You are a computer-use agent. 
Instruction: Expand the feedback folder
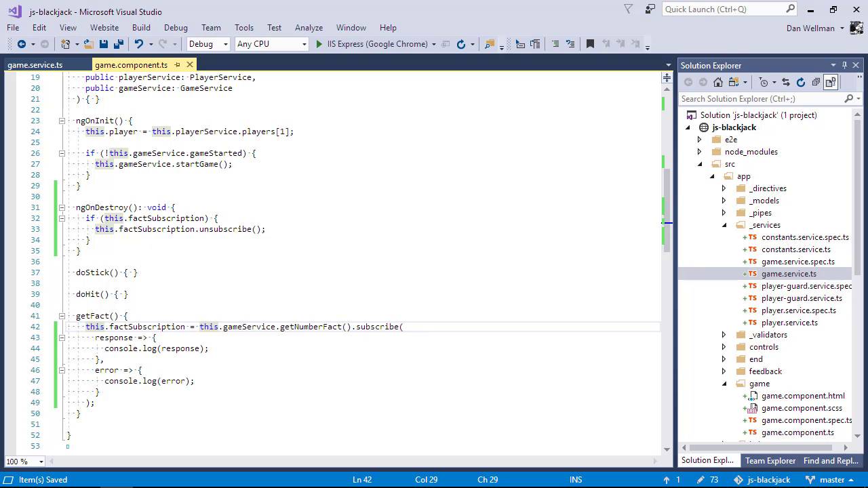(x=724, y=371)
